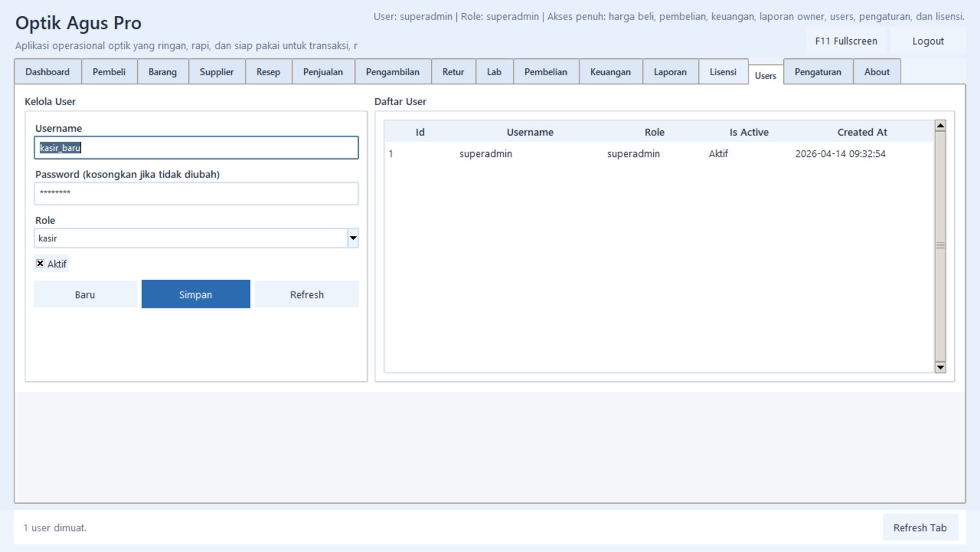Click Refresh in Kelola User panel
This screenshot has width=980, height=552.
click(x=307, y=294)
